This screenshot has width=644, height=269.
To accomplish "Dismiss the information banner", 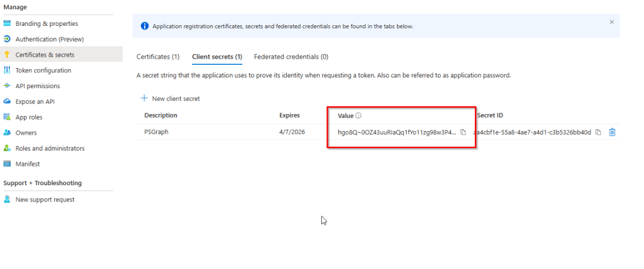I will 611,22.
